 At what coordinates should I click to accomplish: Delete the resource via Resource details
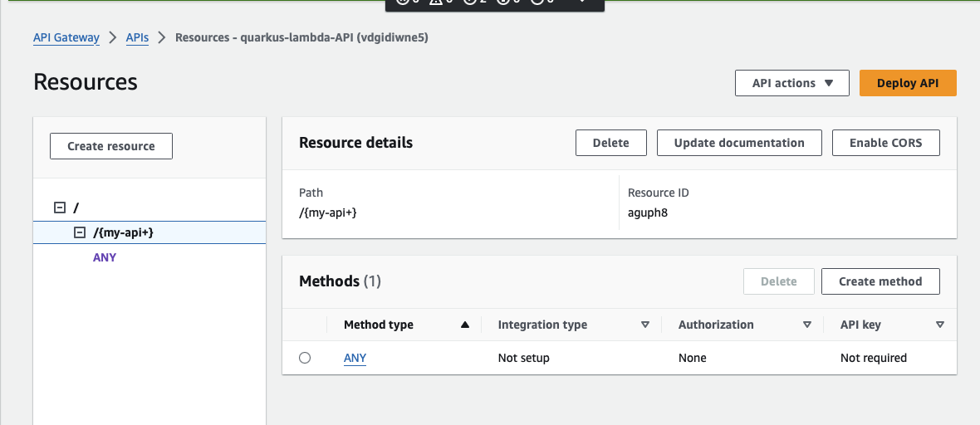coord(610,143)
